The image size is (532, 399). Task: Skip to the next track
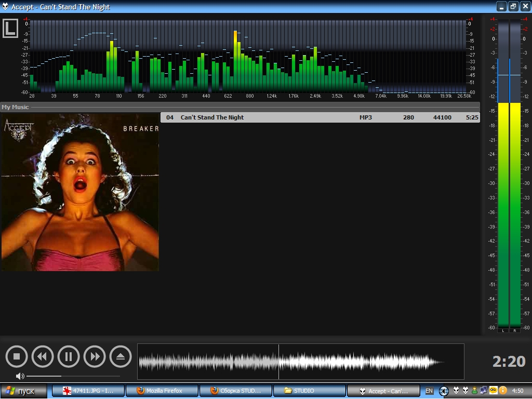95,357
